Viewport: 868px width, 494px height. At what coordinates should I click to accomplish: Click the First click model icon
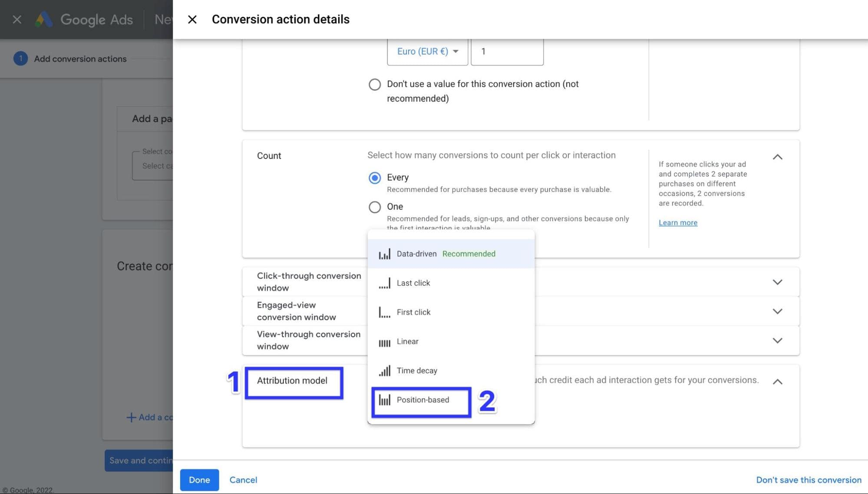(384, 313)
